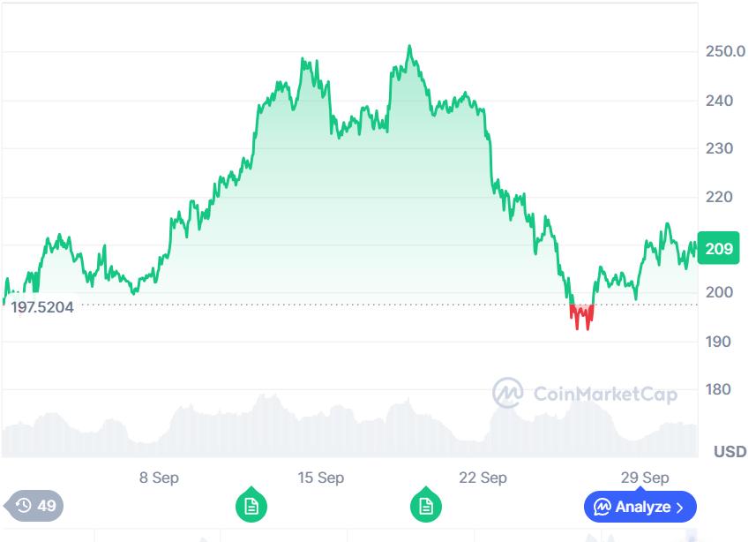Click the CoinMarketCap watermark logo
Viewport: 756px width, 542px height.
507,392
